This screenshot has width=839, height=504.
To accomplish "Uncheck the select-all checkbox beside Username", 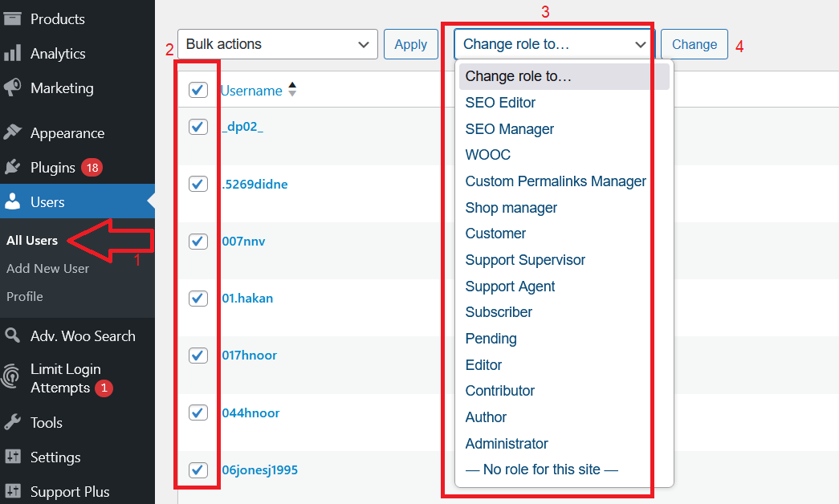I will tap(198, 90).
